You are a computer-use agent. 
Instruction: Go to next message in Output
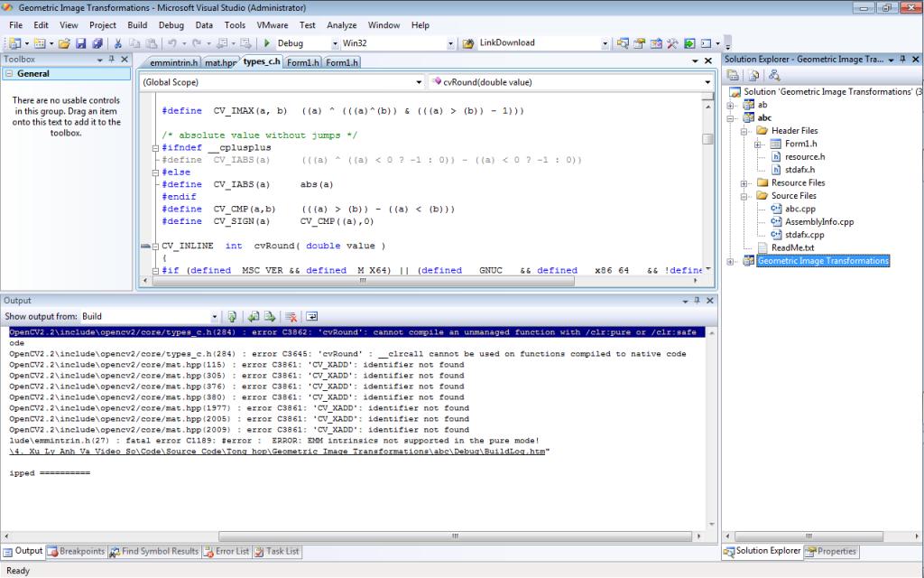268,317
